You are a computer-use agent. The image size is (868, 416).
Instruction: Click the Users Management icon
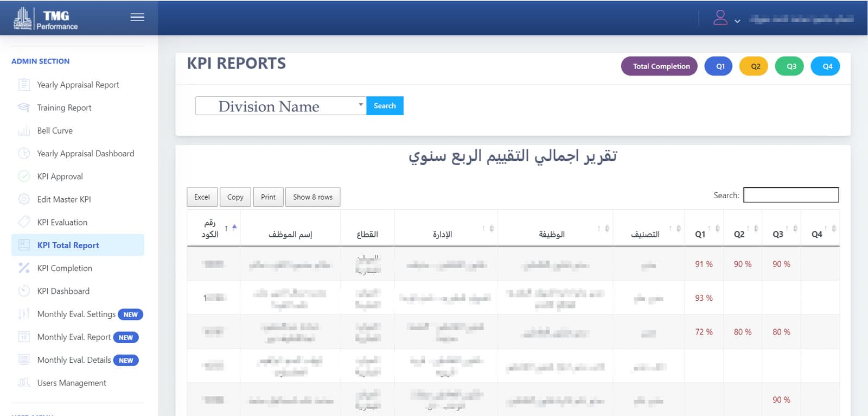[24, 382]
